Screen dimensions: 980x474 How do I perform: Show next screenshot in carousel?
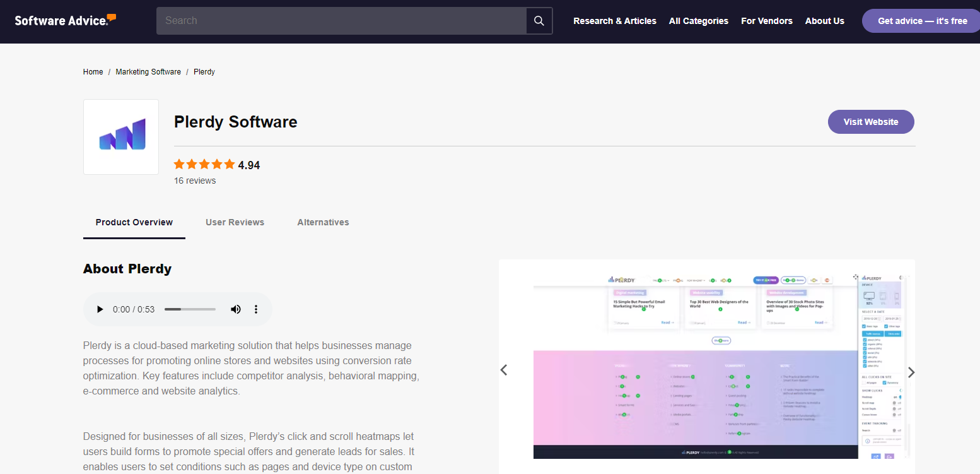click(911, 372)
